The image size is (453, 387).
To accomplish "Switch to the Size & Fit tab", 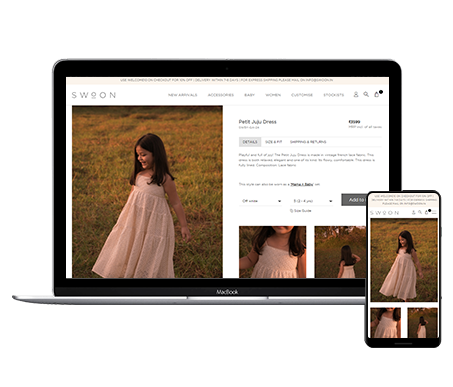I will point(273,142).
